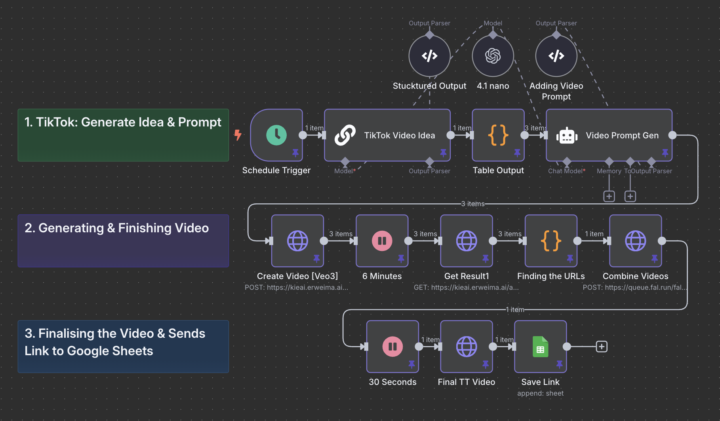Select the 6 Minutes wait node
The image size is (720, 421).
click(x=382, y=241)
